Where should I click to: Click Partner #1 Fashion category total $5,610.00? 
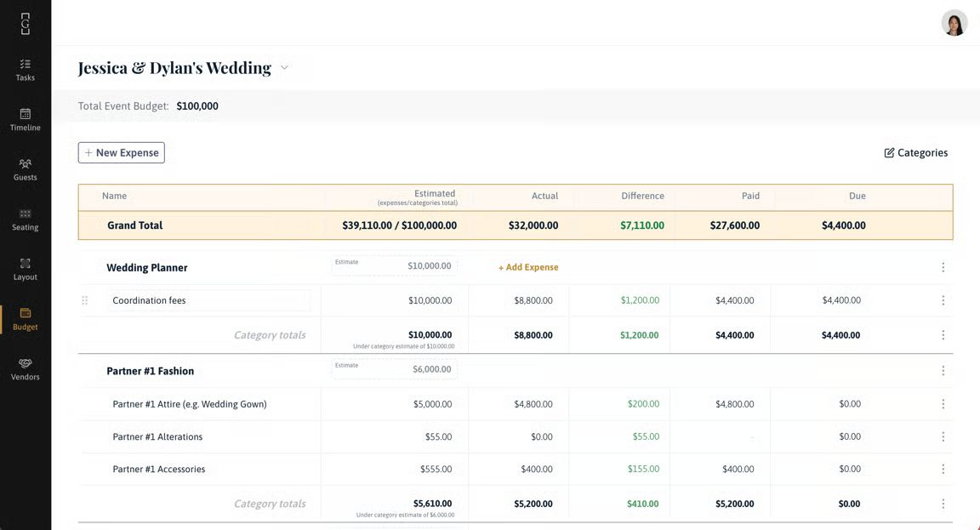tap(432, 503)
